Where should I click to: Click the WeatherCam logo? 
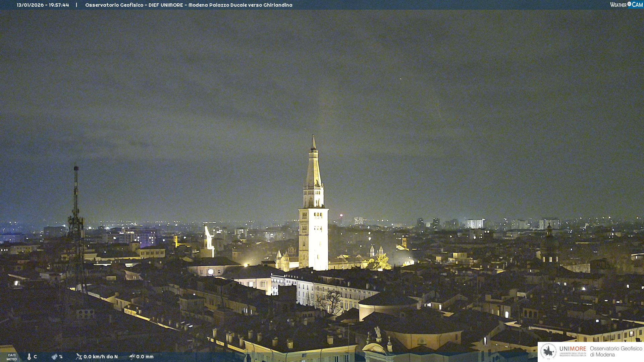626,5
